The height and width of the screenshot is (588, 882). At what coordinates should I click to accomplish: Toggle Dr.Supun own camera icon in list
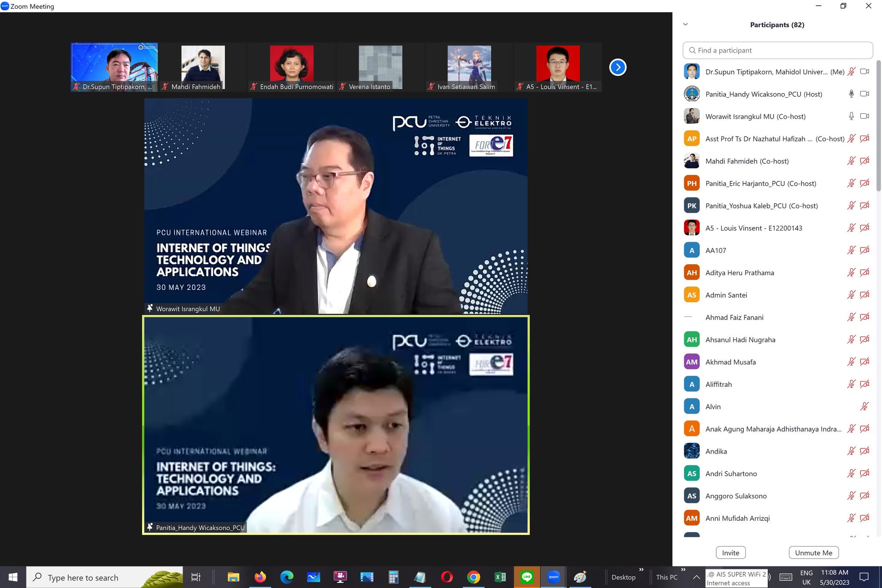click(864, 72)
